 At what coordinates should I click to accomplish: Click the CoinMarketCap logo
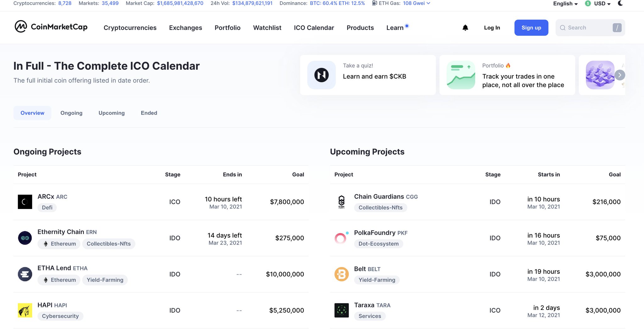pyautogui.click(x=51, y=27)
